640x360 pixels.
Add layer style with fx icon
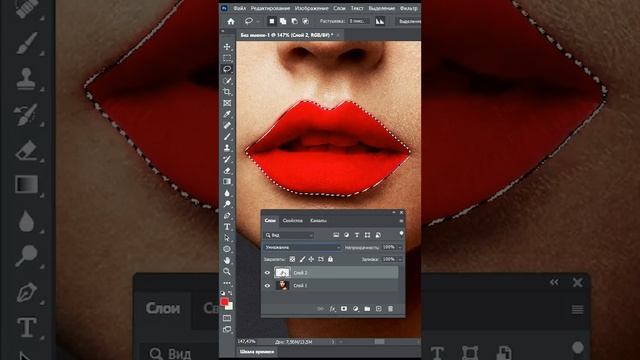click(x=332, y=309)
